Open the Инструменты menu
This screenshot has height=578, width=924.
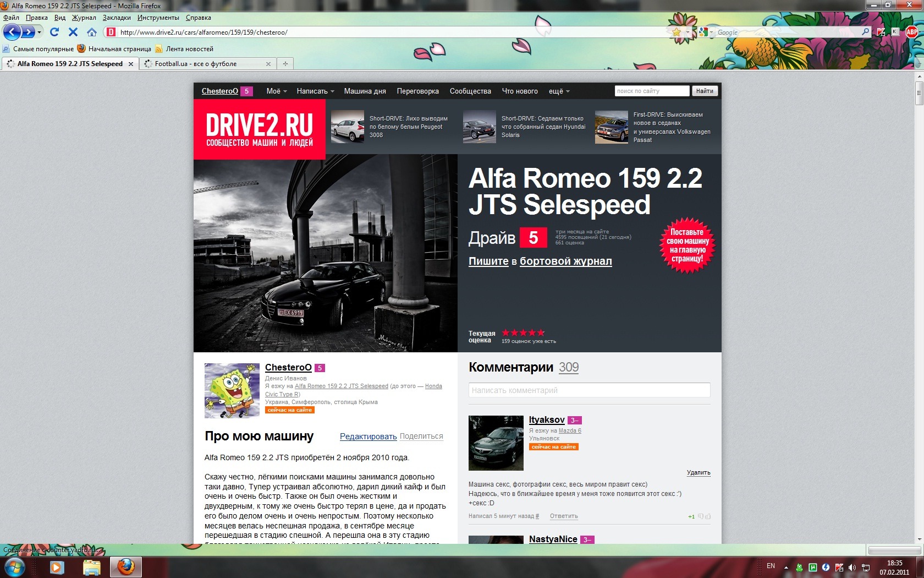point(158,18)
